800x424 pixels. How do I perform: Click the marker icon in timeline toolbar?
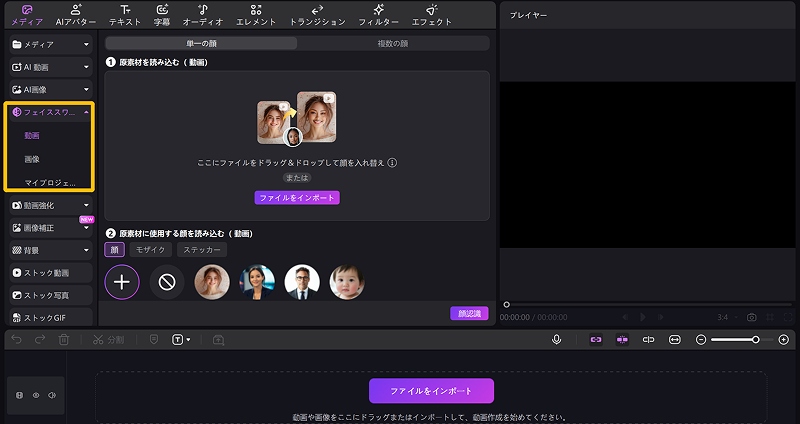point(154,340)
